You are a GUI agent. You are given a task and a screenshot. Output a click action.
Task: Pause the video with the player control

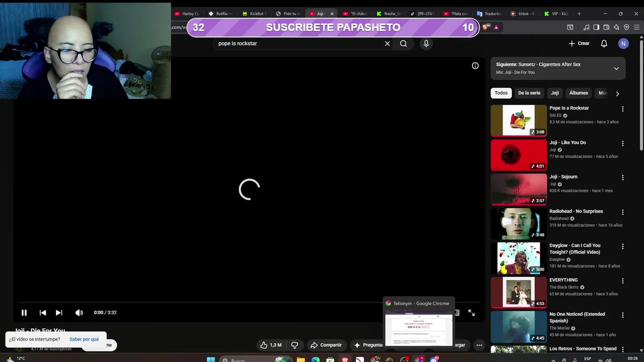[24, 313]
